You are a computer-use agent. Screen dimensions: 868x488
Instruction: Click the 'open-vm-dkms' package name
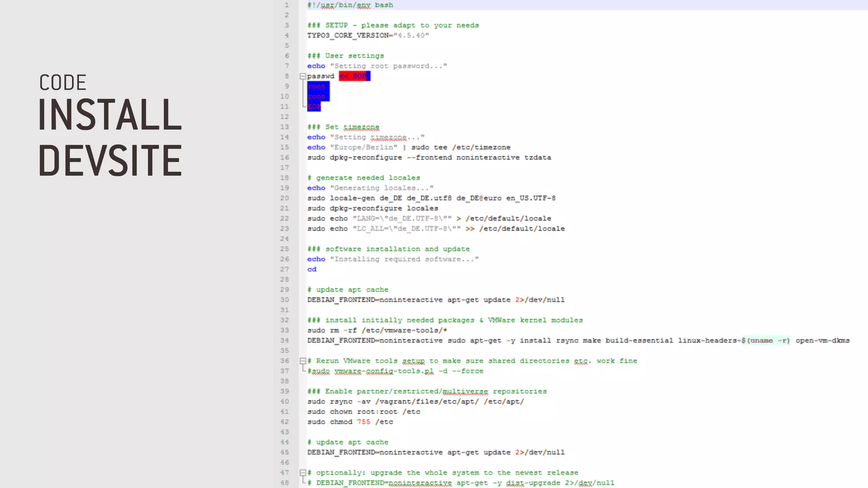pyautogui.click(x=822, y=341)
